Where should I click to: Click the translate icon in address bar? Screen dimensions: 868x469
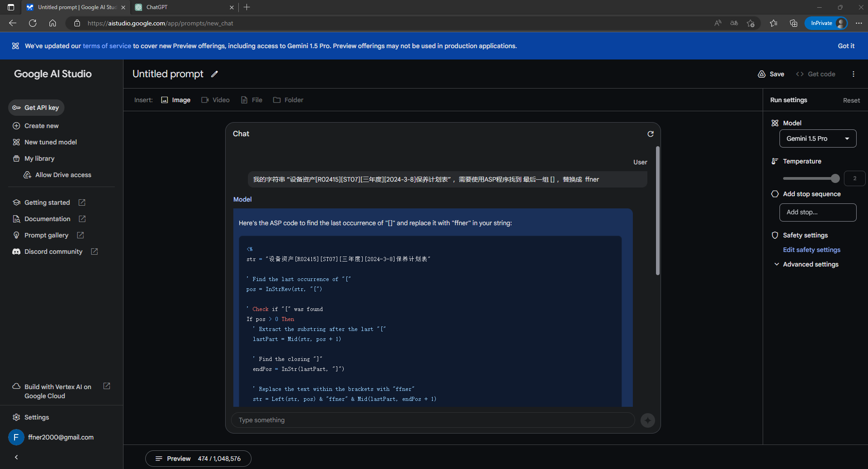point(734,23)
